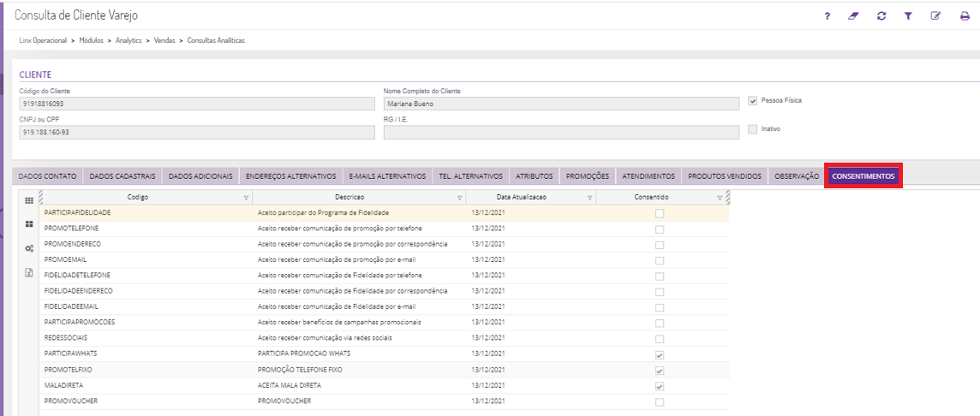Open filter dropdown on Descricao column
This screenshot has width=980, height=416.
tap(459, 197)
